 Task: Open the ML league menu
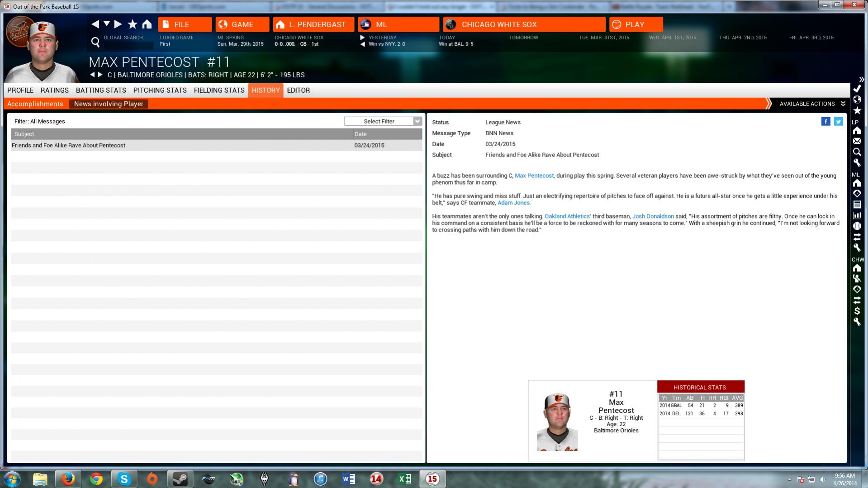(x=398, y=24)
